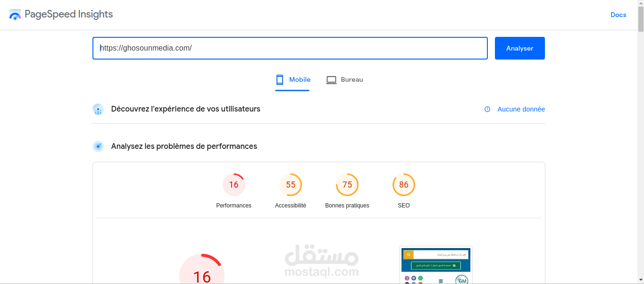Click the user experience section icon
644x284 pixels.
click(x=98, y=109)
